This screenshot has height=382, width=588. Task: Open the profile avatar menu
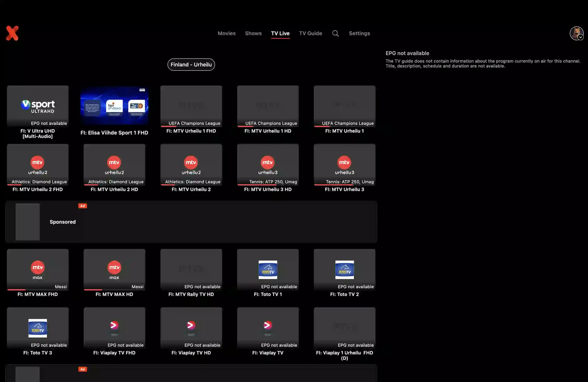(576, 33)
